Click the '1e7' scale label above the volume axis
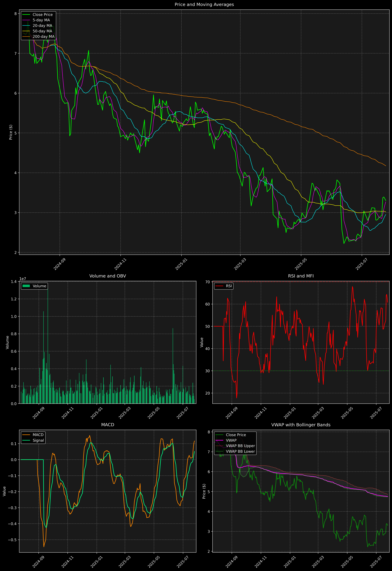This screenshot has width=392, height=571. pos(23,279)
